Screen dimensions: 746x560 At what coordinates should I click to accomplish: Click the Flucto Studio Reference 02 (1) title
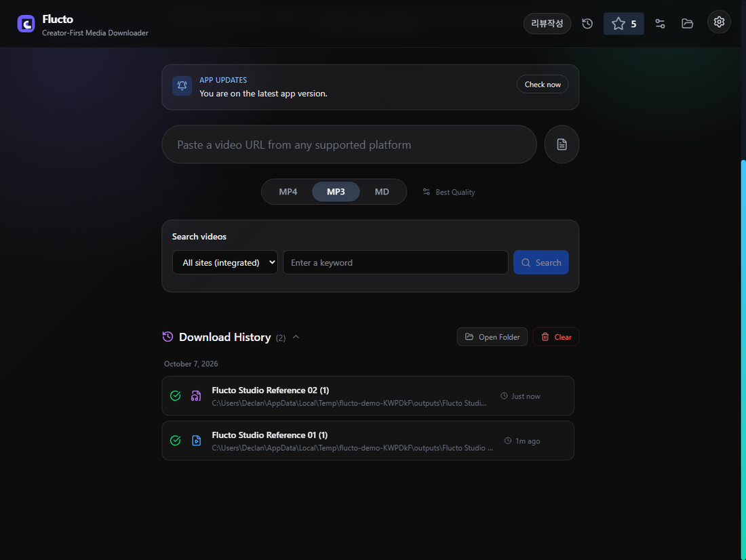tap(270, 390)
